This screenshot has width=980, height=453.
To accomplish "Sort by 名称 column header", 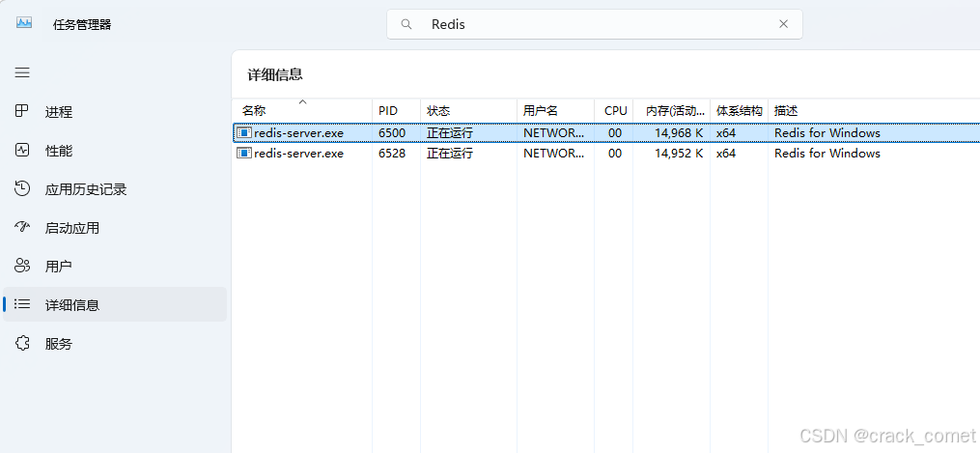I will pyautogui.click(x=302, y=111).
